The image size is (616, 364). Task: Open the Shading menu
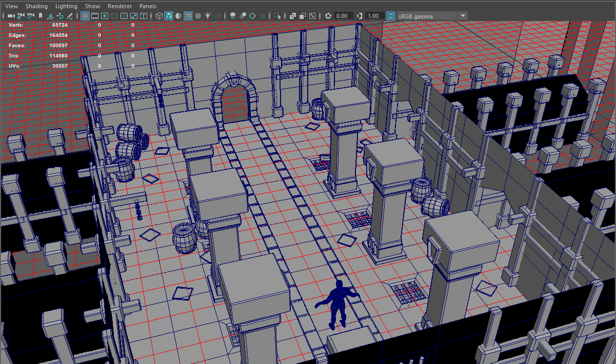click(36, 6)
